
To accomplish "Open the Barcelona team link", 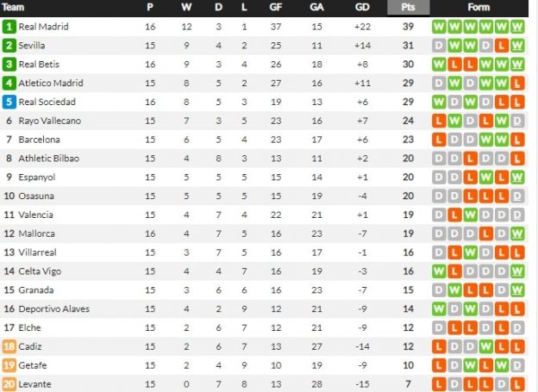I will (39, 140).
